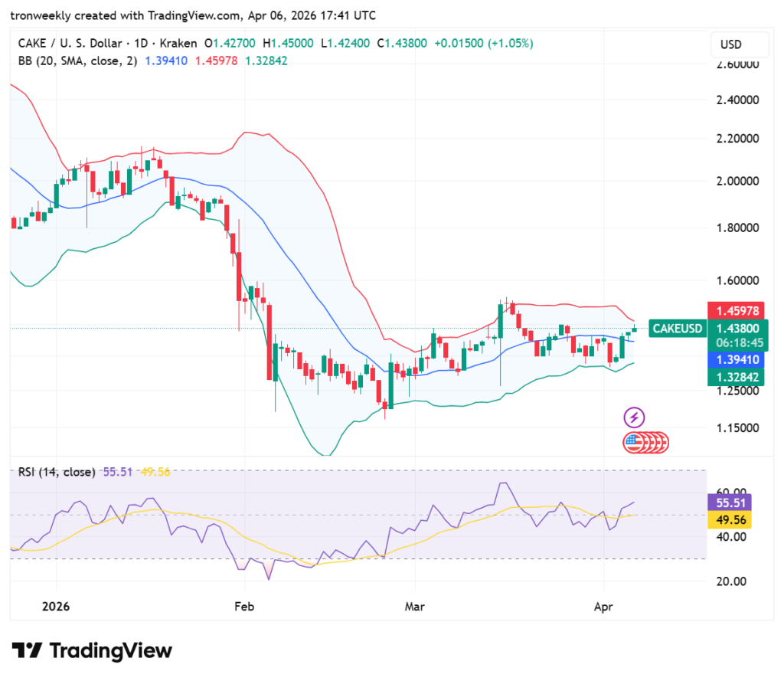Screen dimensions: 784x681
Task: Click the red 1.45978 upper band price tag
Action: [737, 311]
